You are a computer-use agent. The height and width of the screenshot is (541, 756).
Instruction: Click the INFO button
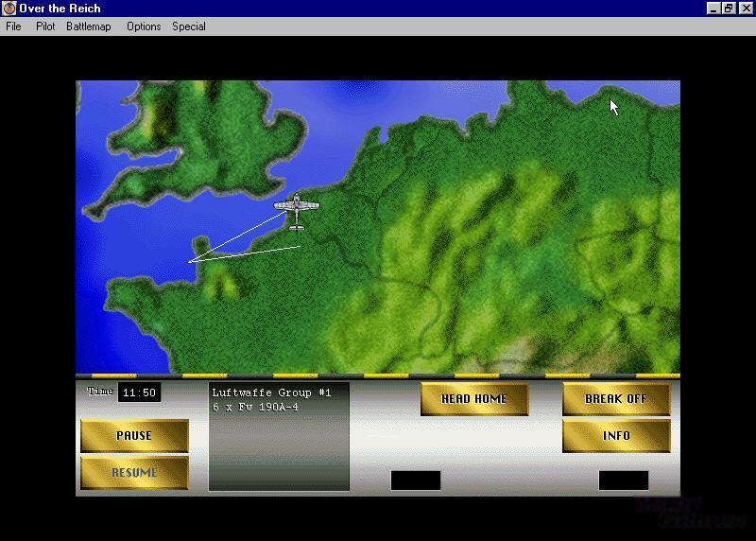[616, 435]
